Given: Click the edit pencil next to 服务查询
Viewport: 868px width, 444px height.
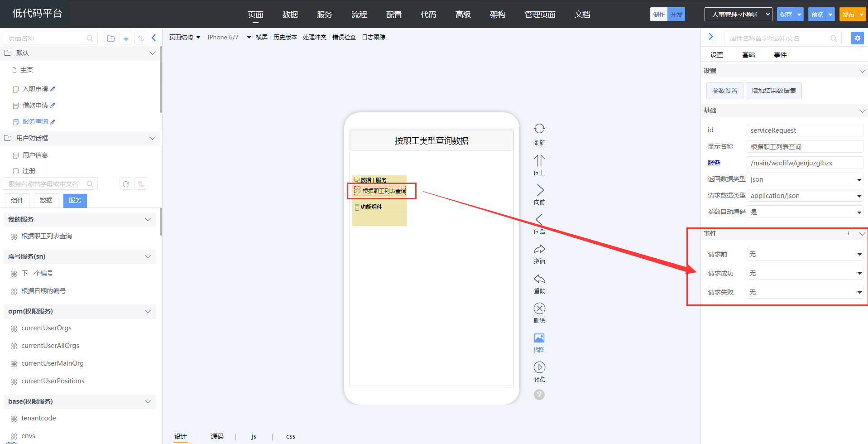Looking at the screenshot, I should coord(53,122).
